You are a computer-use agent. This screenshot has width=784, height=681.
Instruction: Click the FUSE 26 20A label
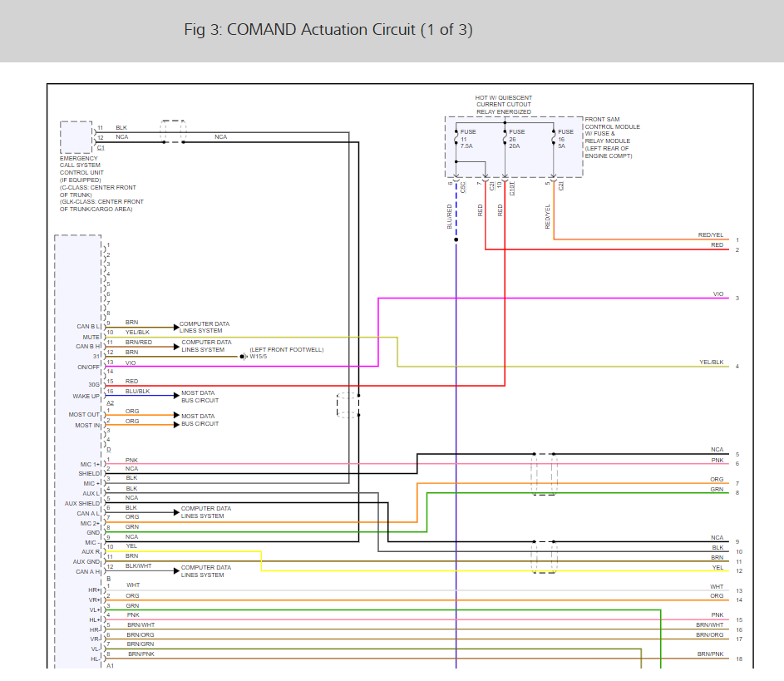click(x=516, y=139)
